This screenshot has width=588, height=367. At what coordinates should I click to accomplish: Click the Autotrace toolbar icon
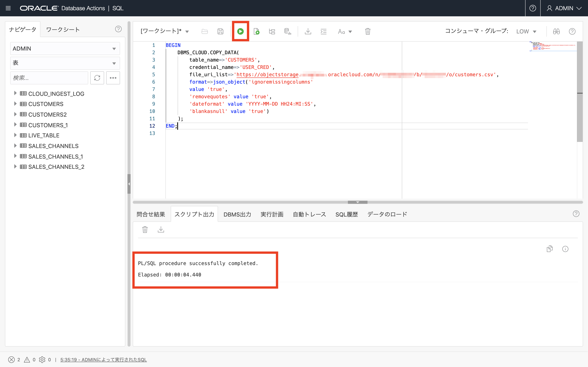[x=288, y=31]
